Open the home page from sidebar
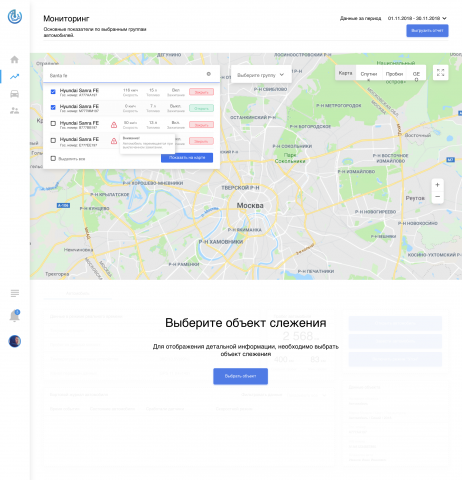 click(14, 60)
